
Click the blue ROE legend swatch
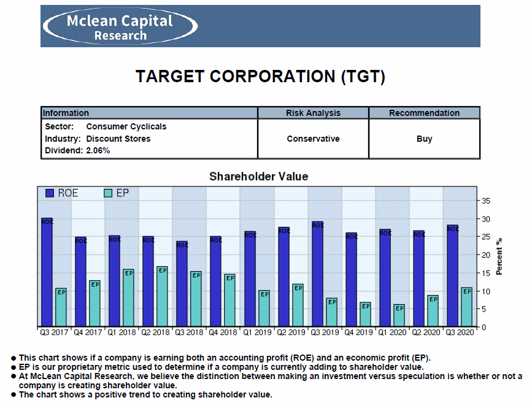50,193
